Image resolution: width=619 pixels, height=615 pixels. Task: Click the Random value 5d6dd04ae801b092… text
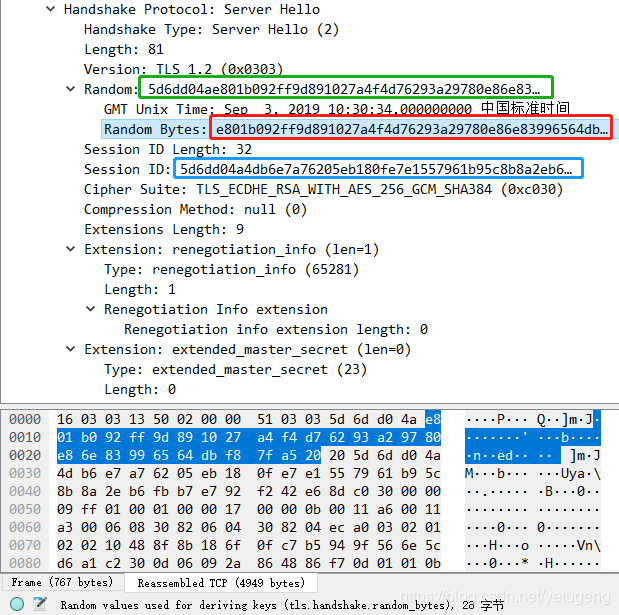pos(344,89)
